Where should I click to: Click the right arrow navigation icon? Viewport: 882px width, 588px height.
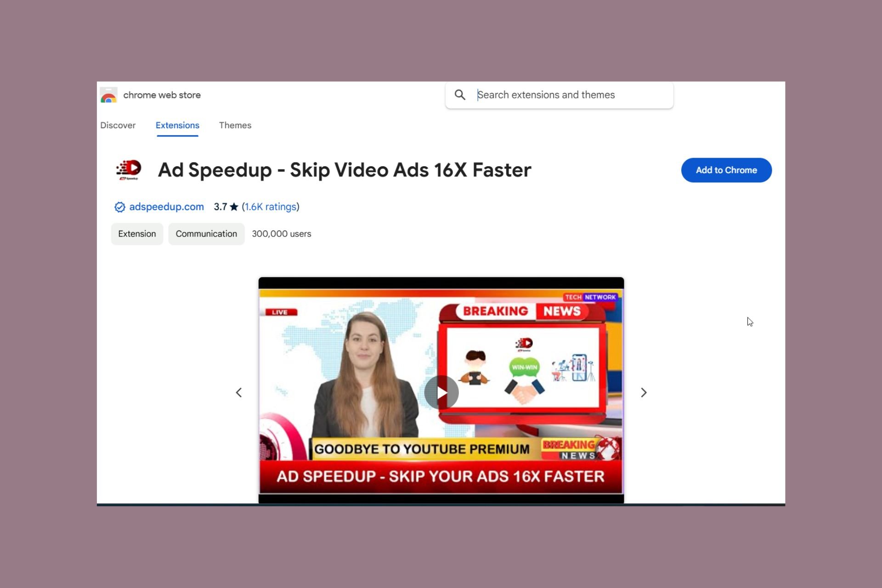click(643, 392)
